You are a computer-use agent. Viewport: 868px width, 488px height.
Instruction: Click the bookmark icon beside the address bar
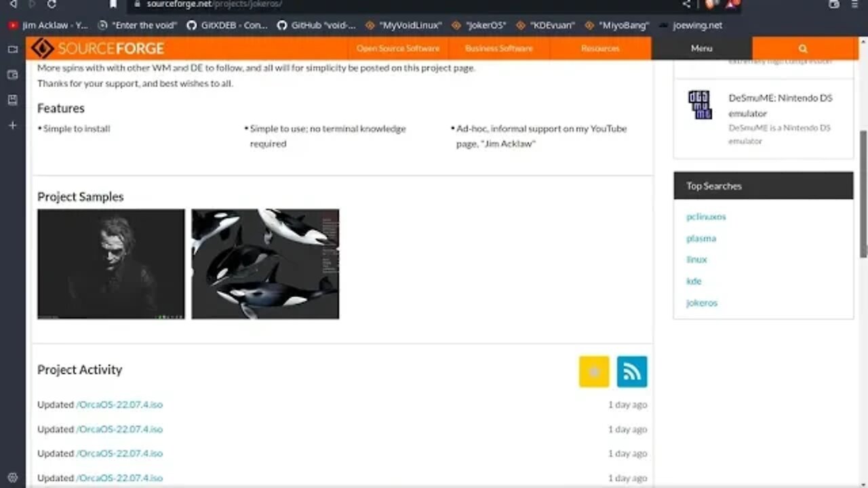click(x=113, y=4)
